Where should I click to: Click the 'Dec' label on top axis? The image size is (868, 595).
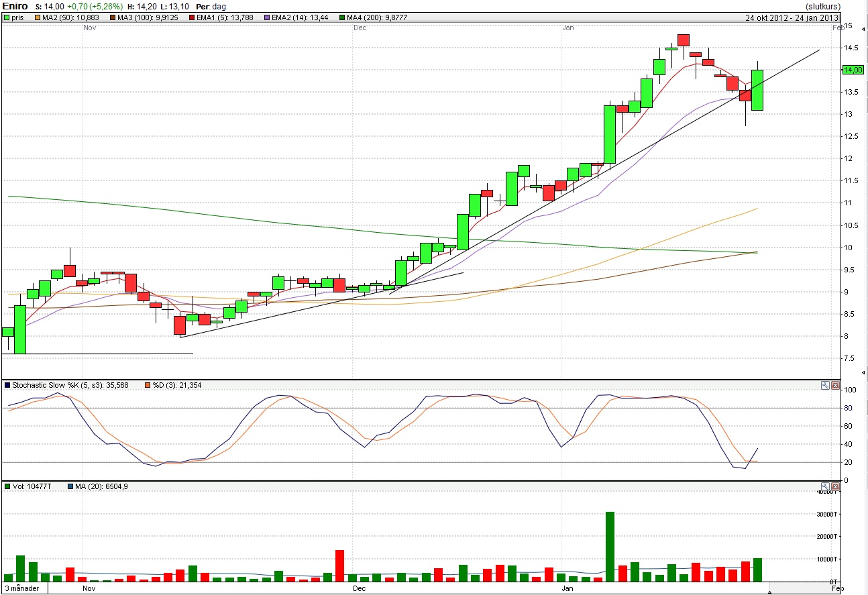(x=360, y=28)
